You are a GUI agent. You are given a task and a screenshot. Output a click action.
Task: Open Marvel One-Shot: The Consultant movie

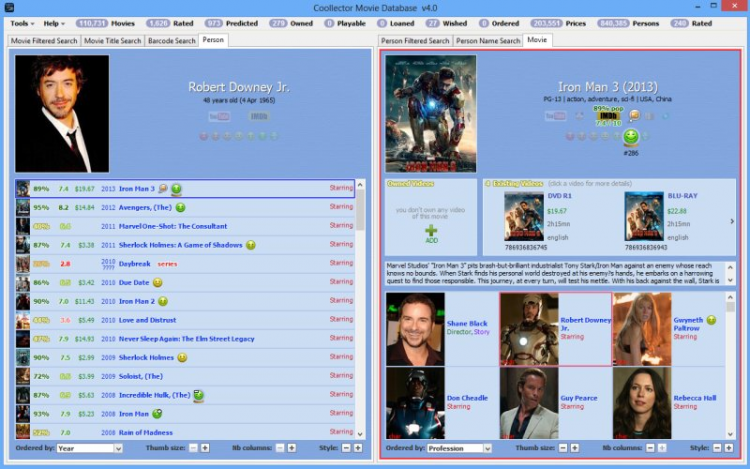tap(173, 226)
